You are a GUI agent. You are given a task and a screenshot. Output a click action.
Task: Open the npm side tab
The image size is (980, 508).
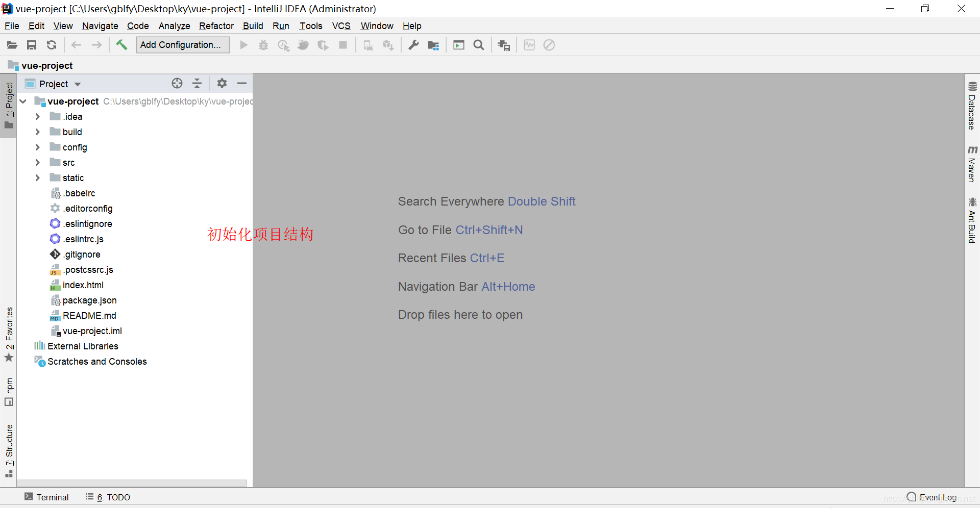click(9, 392)
